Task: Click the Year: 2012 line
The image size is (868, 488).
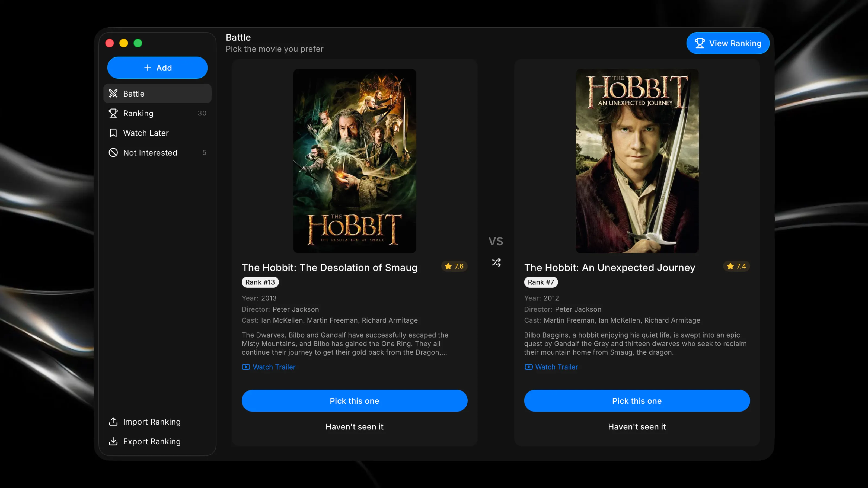Action: point(541,298)
